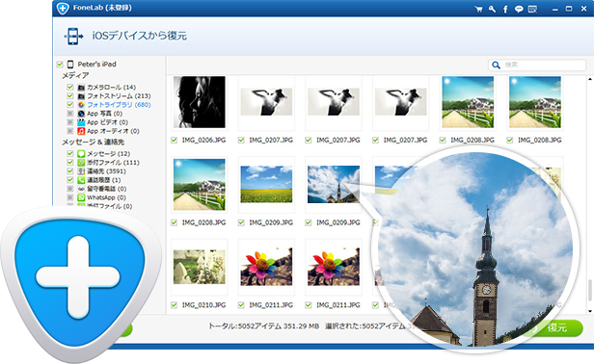This screenshot has width=594, height=364.
Task: Open 連絡先 (3591) category
Action: coord(106,171)
